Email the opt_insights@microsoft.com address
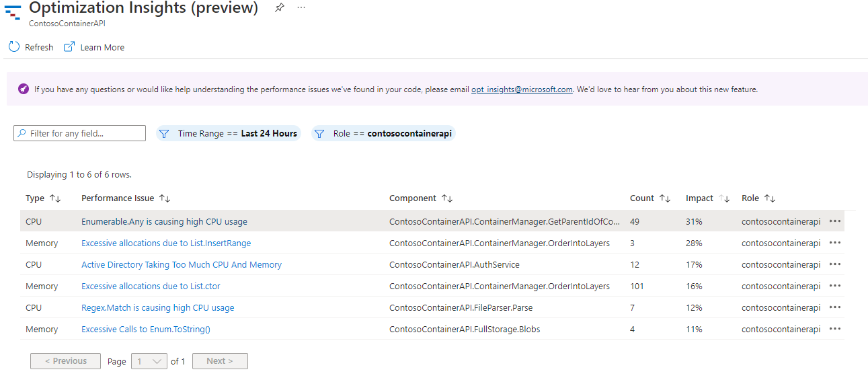The height and width of the screenshot is (382, 868). pyautogui.click(x=522, y=89)
